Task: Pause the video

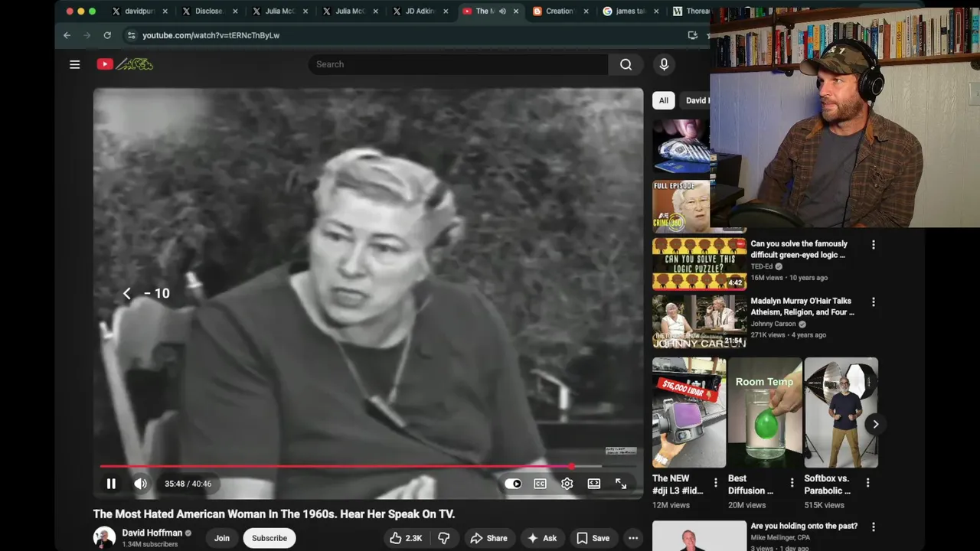Action: (111, 484)
